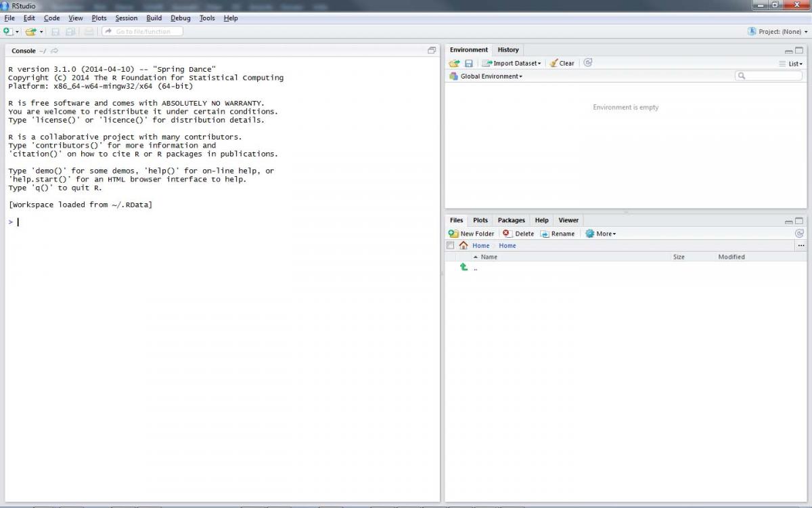
Task: Switch to the History tab
Action: (x=508, y=49)
